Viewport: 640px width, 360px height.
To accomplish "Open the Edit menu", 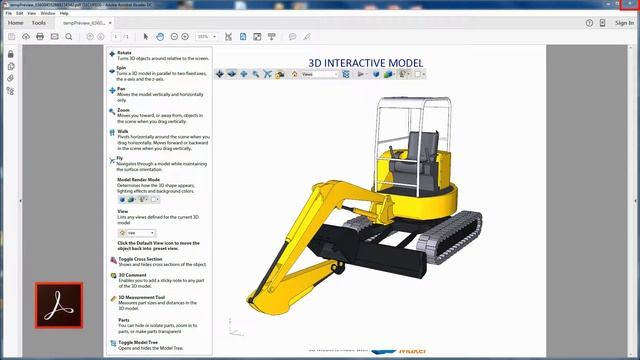I will [20, 13].
